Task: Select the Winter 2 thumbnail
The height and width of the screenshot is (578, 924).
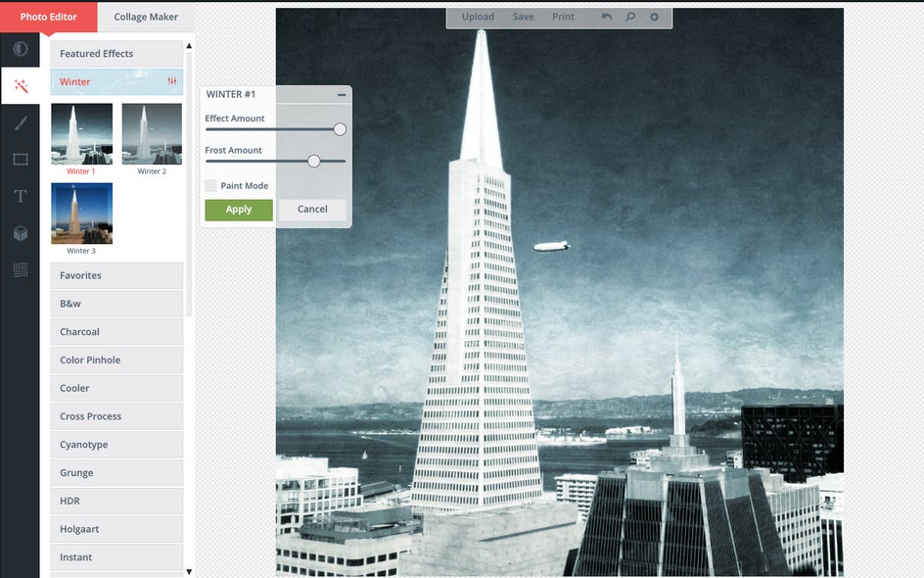Action: click(x=152, y=134)
